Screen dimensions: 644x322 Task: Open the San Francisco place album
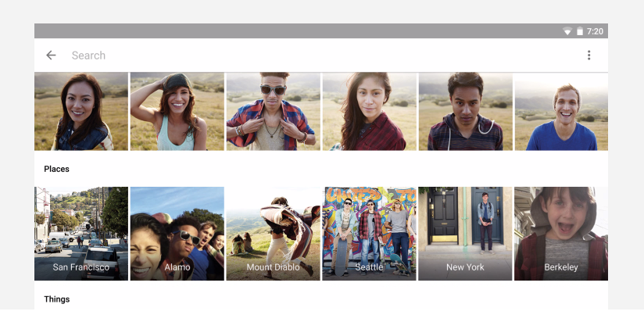(x=81, y=234)
